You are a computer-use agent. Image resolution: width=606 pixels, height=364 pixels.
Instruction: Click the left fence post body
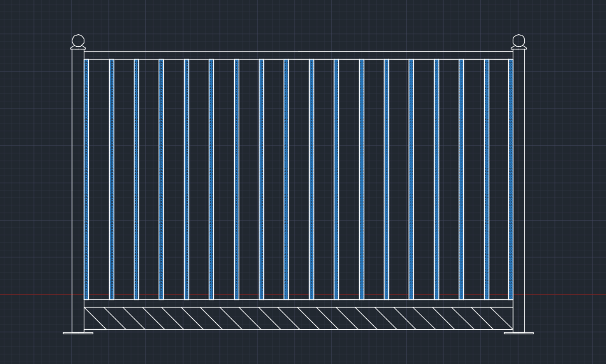78,190
